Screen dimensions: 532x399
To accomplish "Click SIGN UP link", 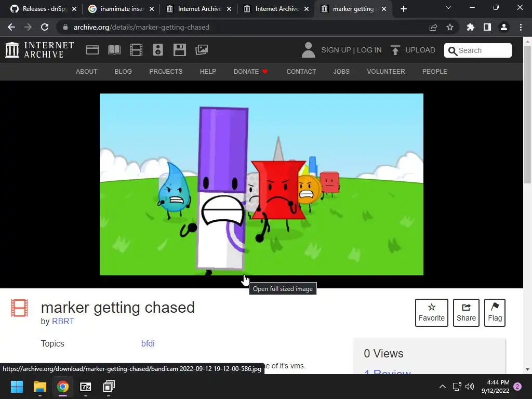I will pos(336,50).
